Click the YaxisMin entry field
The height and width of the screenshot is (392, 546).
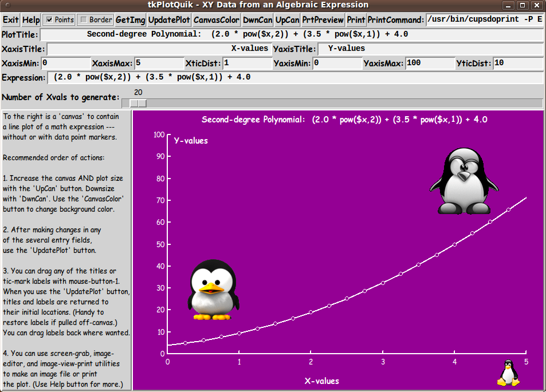pos(337,63)
